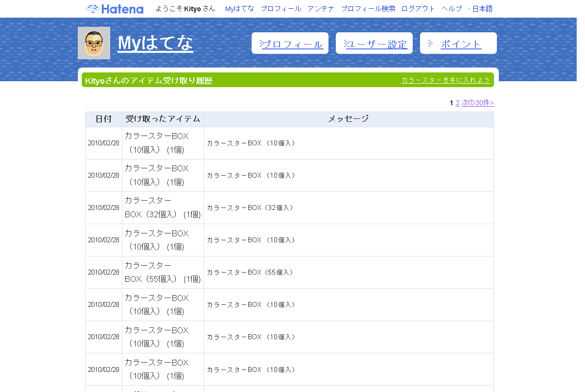Select the 日付 column header
Image resolution: width=585 pixels, height=392 pixels.
(104, 119)
